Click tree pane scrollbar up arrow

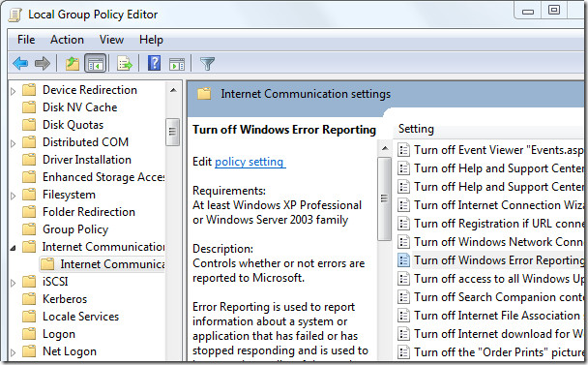pos(173,90)
